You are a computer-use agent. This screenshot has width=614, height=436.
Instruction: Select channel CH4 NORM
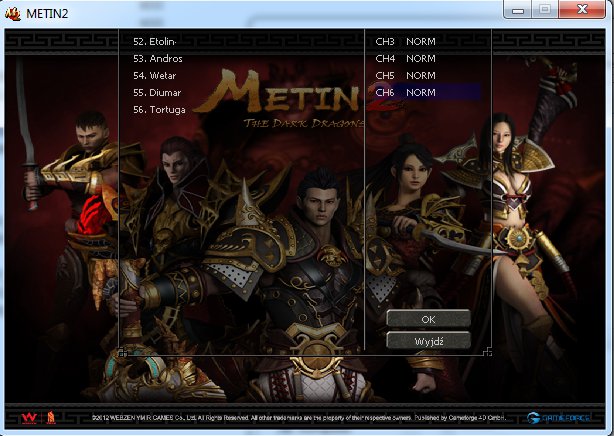pyautogui.click(x=405, y=59)
